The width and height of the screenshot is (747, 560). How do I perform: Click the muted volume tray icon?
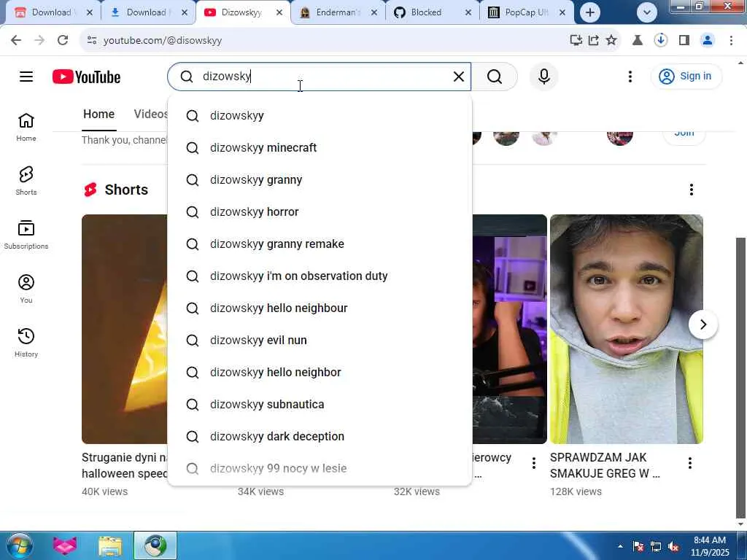(x=673, y=547)
